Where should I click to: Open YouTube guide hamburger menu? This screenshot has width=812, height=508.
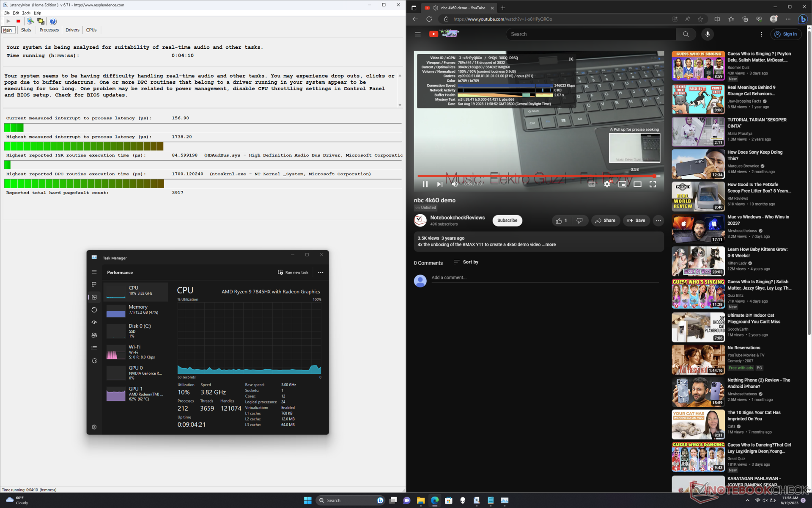417,34
